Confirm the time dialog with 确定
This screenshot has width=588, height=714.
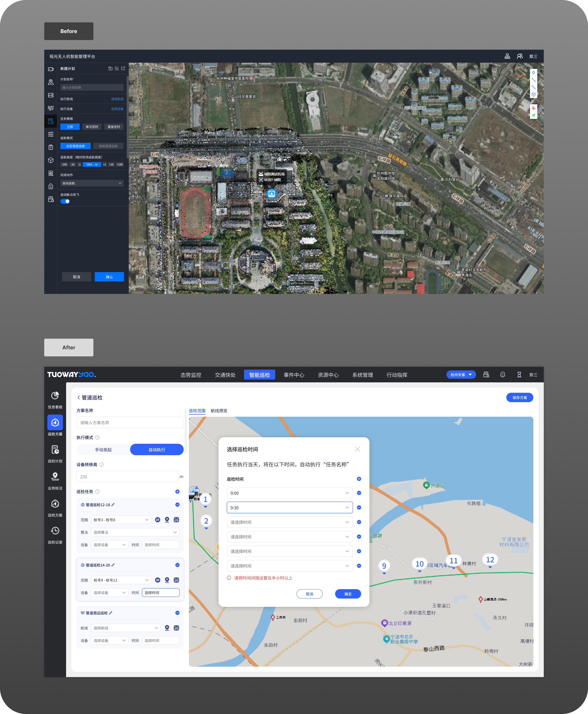[x=348, y=594]
